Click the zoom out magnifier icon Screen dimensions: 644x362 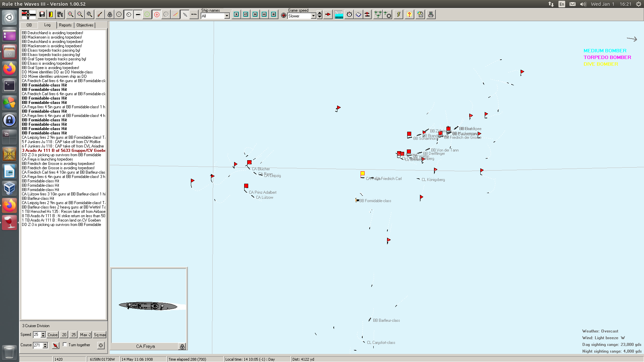point(80,14)
